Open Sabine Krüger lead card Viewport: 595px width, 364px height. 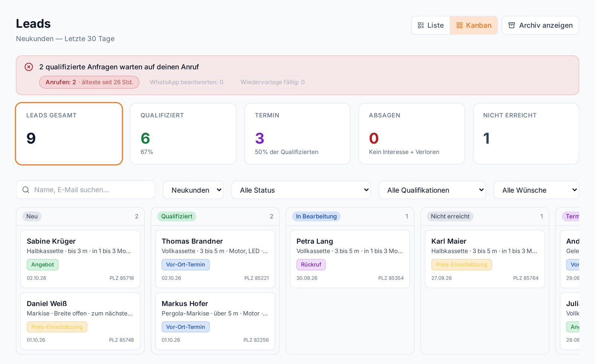pyautogui.click(x=80, y=259)
